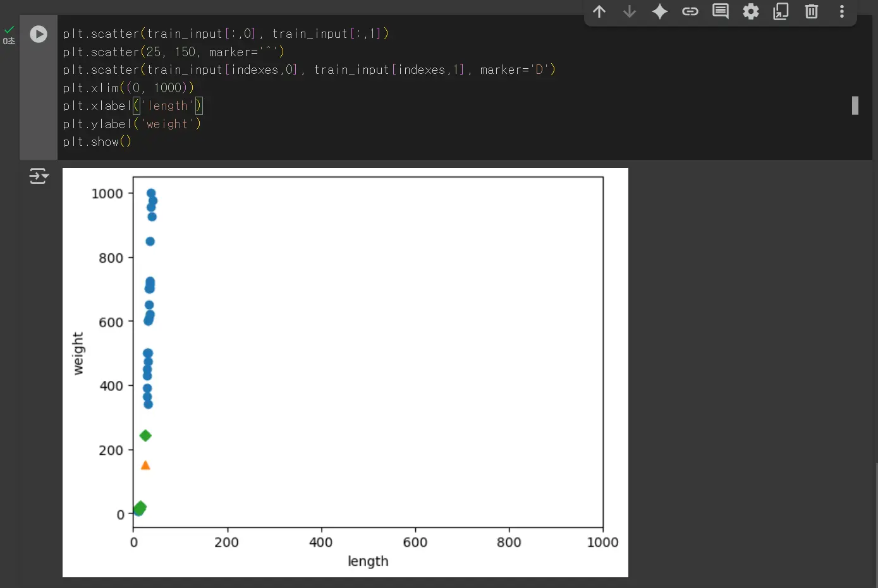Click the plt.xlabel('length') code line
Image resolution: width=878 pixels, height=588 pixels.
click(133, 106)
